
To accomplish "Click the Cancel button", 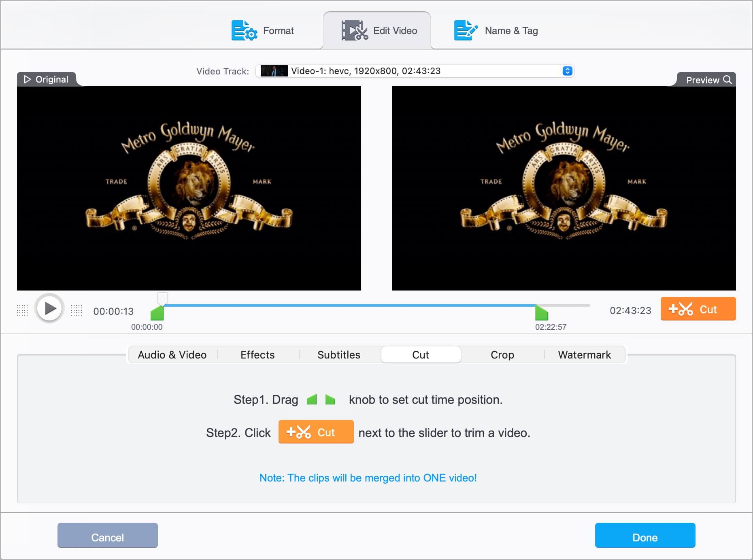I will tap(108, 536).
